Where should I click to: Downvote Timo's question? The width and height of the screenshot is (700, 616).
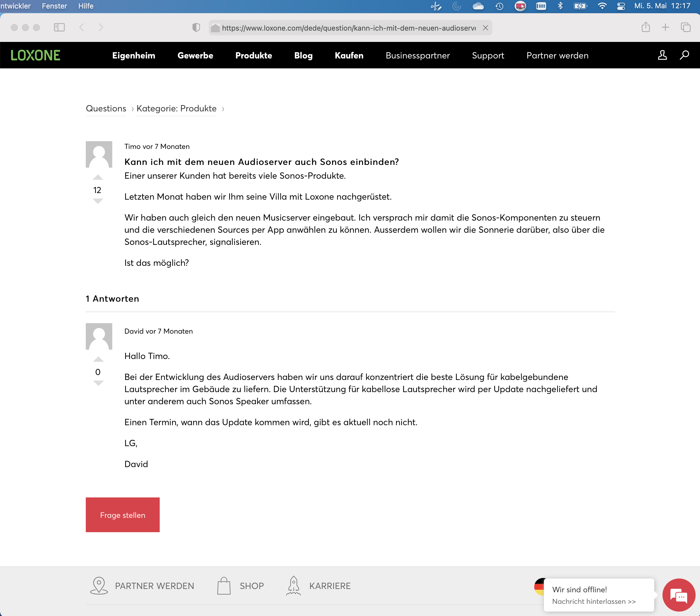pos(98,201)
